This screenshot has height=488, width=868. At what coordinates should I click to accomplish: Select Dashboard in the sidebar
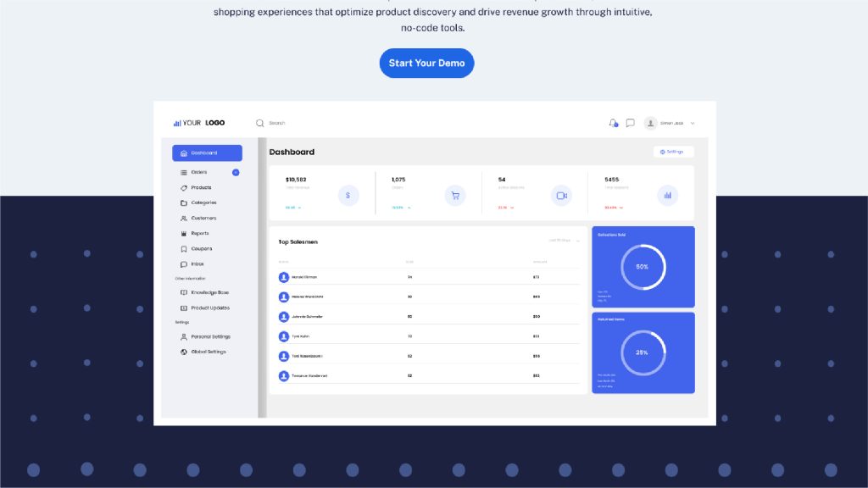(207, 153)
